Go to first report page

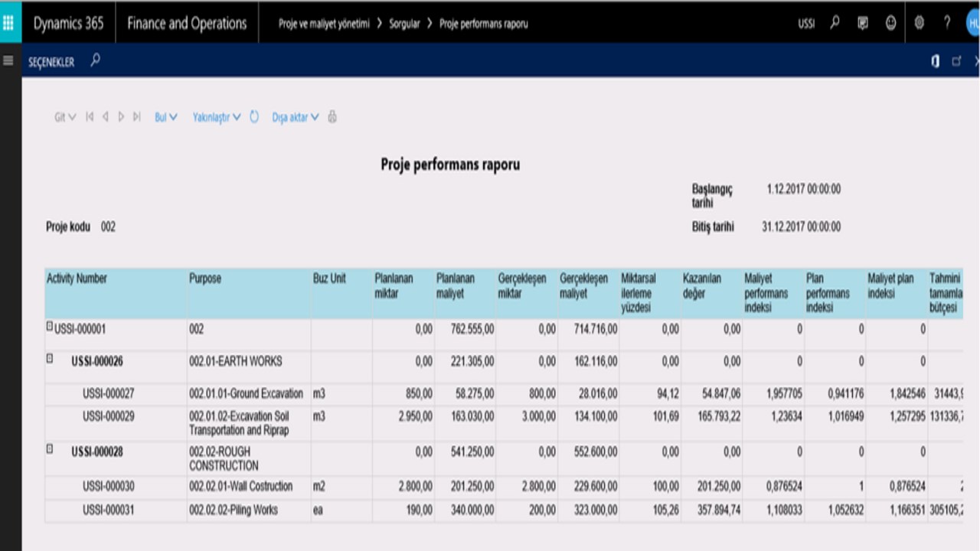[90, 117]
